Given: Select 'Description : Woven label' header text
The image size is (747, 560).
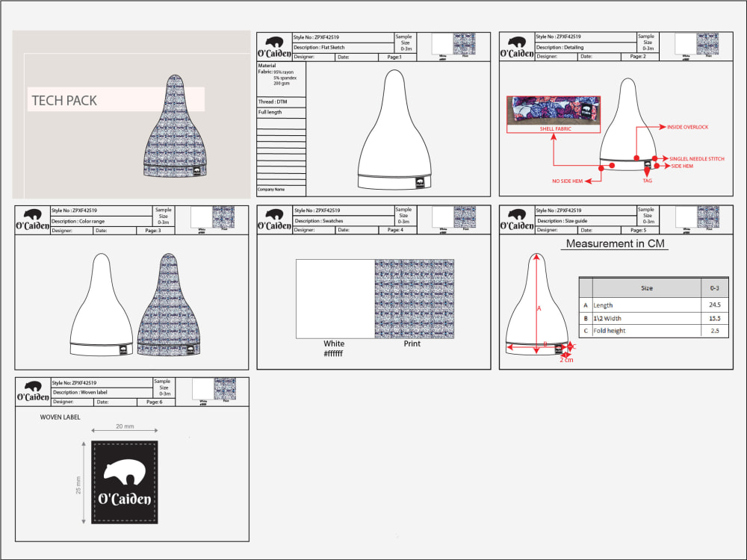Looking at the screenshot, I should coord(80,393).
